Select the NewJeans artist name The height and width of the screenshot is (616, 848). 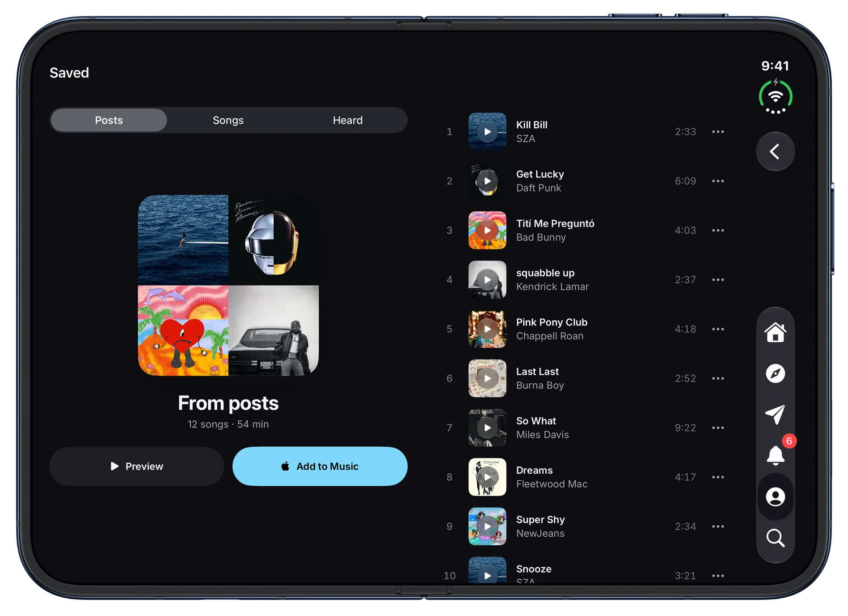tap(540, 533)
